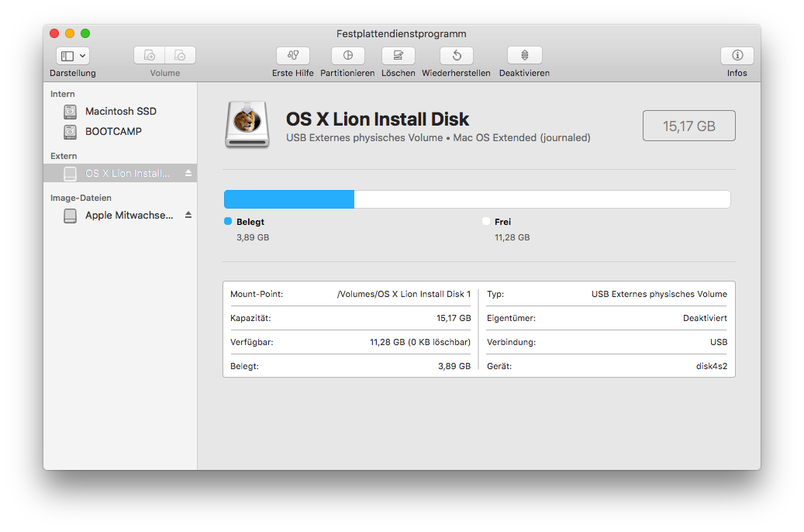
Task: Click the Frei legend label
Action: pyautogui.click(x=502, y=222)
